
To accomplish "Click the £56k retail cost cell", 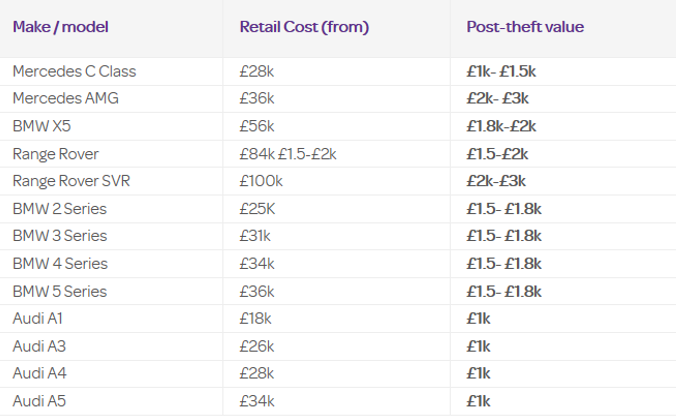I will point(258,126).
